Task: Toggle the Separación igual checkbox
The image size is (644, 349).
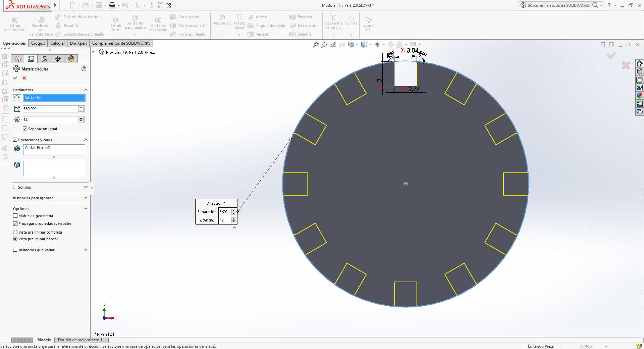Action: [25, 129]
